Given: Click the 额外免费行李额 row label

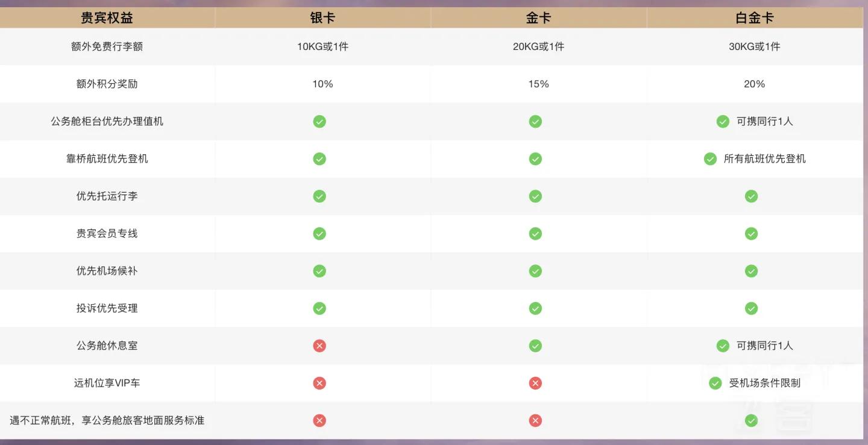Looking at the screenshot, I should click(x=107, y=46).
